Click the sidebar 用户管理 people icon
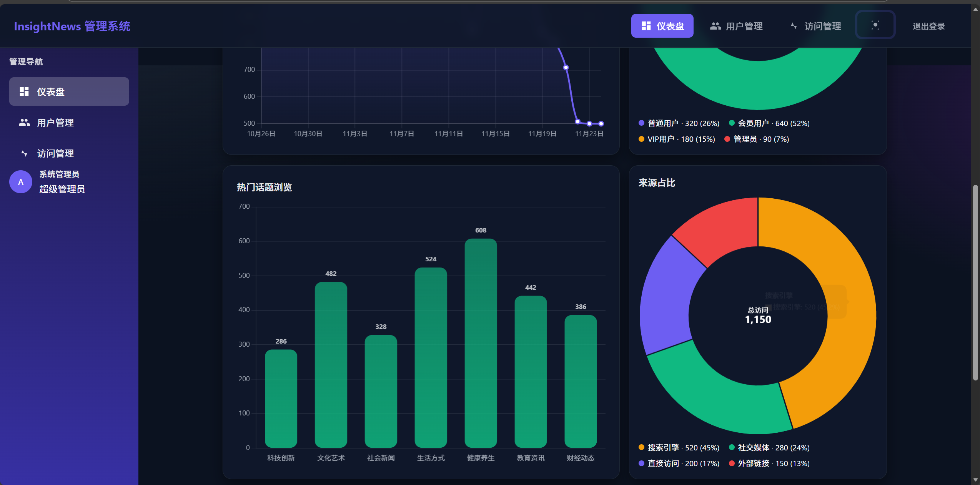 [24, 122]
